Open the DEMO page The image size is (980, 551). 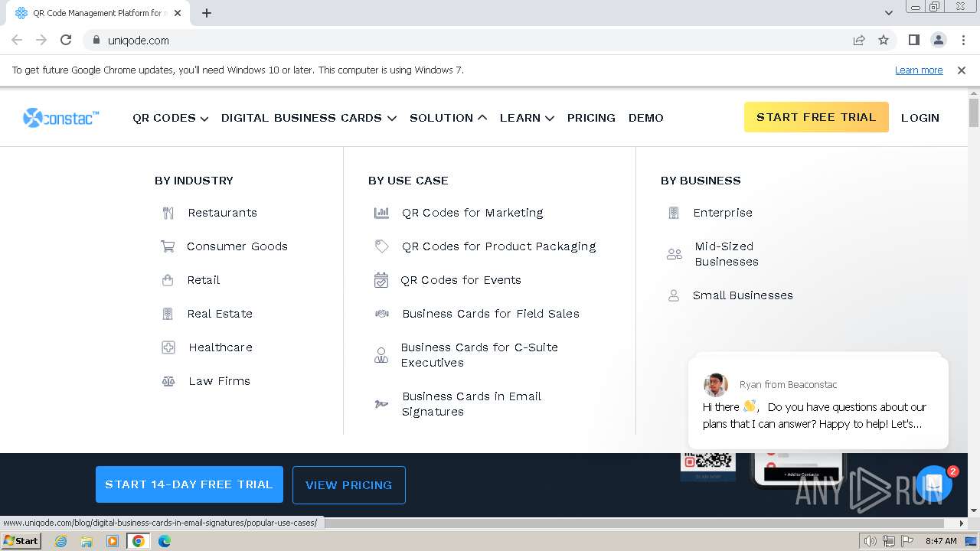tap(646, 118)
